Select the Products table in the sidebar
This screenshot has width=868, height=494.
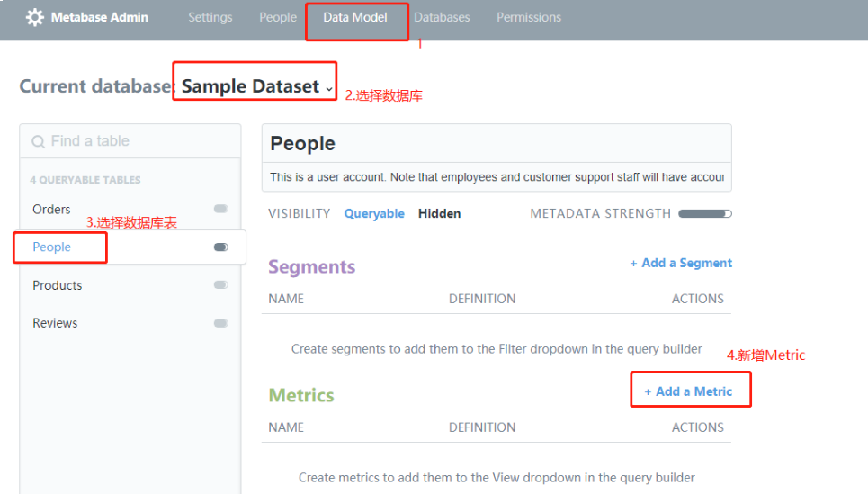pos(58,285)
